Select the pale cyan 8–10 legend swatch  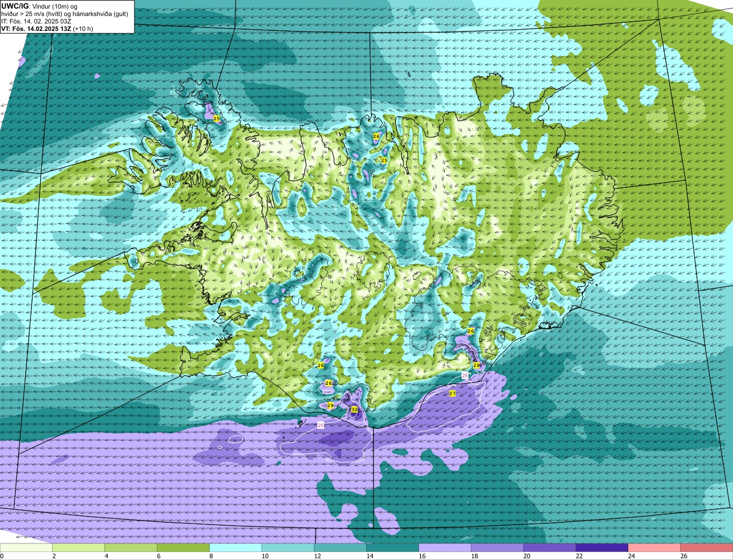[235, 548]
